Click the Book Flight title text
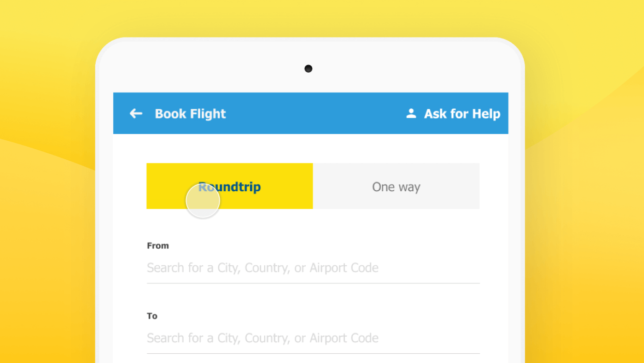 point(190,113)
